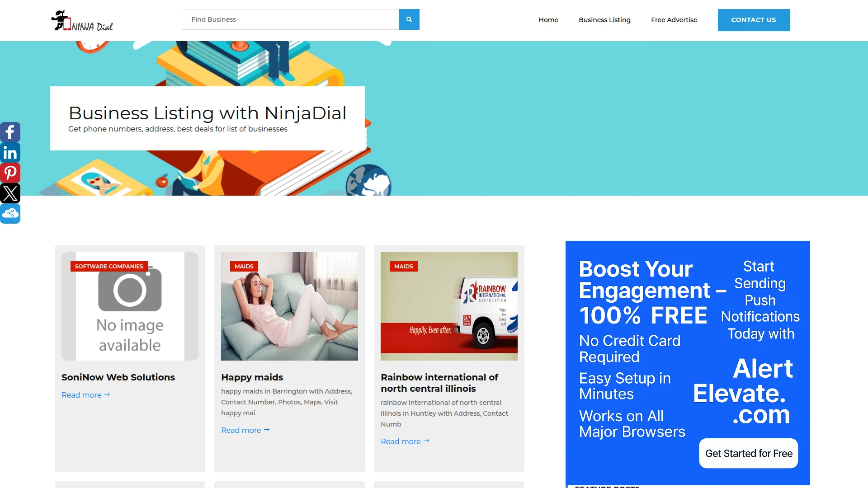Viewport: 868px width, 488px height.
Task: Click the CONTACT US button
Action: click(754, 20)
